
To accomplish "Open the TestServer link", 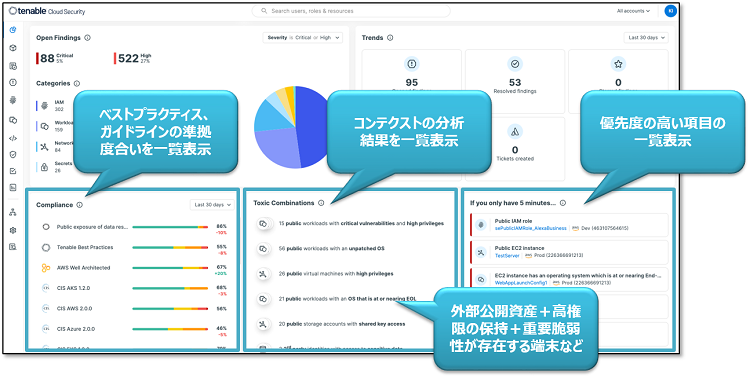I will pyautogui.click(x=507, y=256).
